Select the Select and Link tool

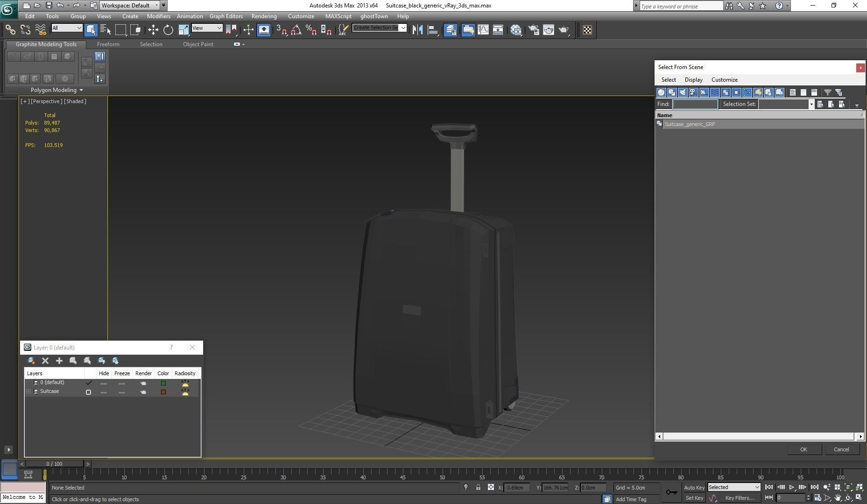[x=10, y=30]
